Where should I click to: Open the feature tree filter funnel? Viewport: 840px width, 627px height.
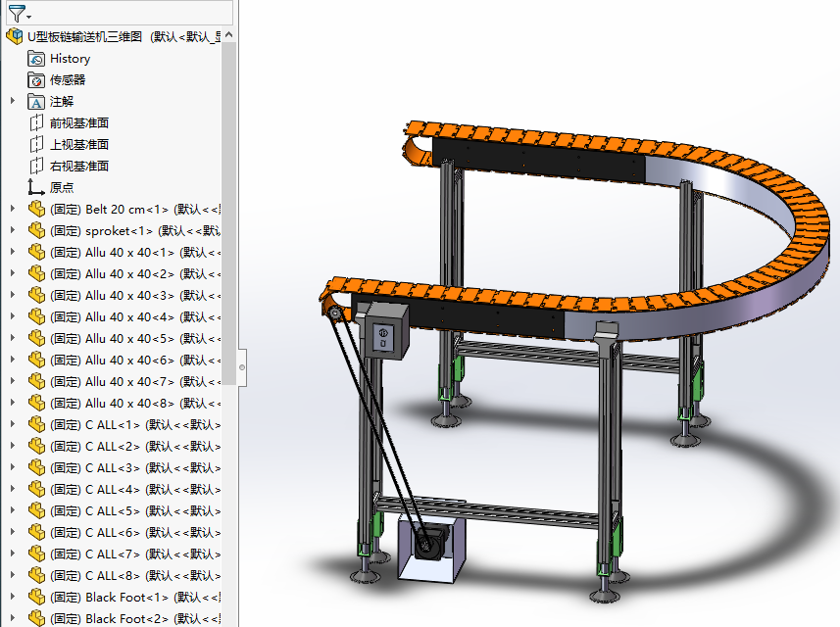(x=17, y=13)
